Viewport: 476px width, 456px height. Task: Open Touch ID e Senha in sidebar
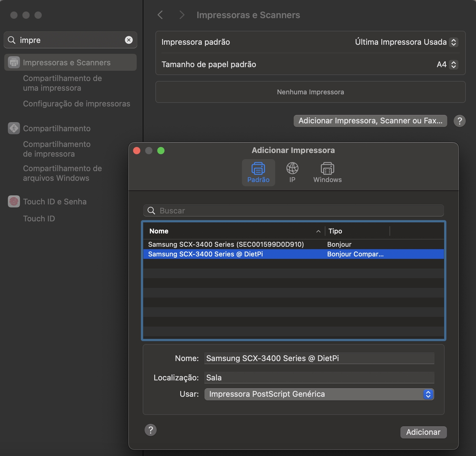tap(55, 202)
